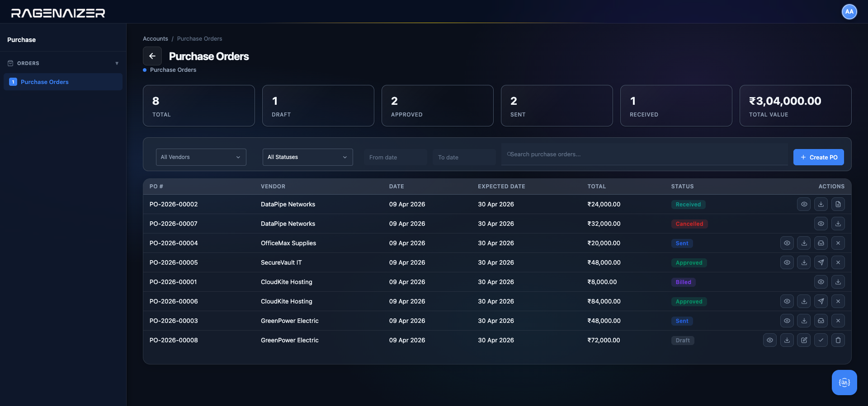Click the Expected Date column header

click(502, 187)
